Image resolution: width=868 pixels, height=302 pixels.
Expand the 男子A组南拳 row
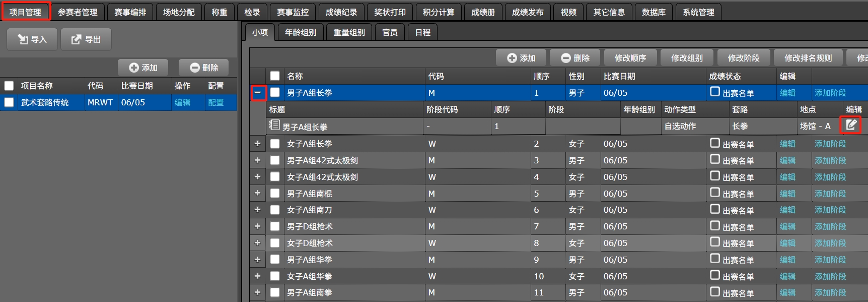[257, 292]
